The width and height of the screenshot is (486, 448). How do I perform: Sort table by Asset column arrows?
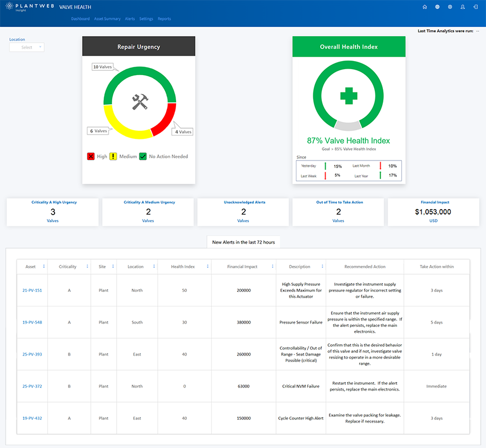44,266
